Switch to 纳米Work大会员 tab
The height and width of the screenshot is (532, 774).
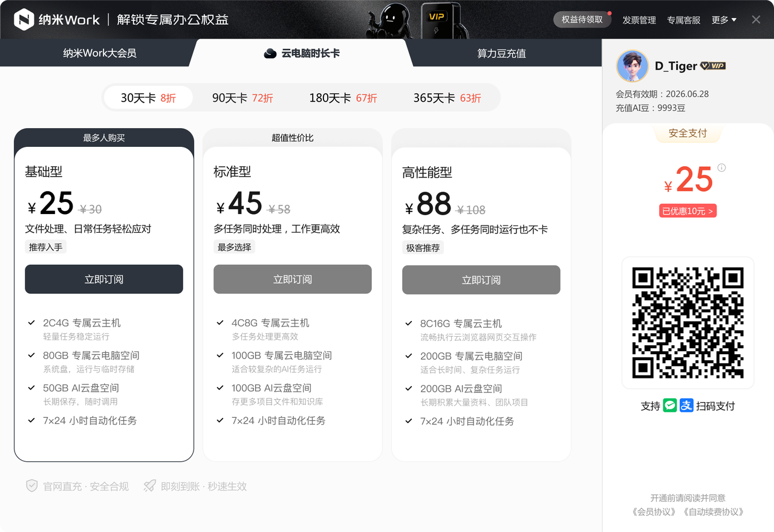(x=100, y=53)
